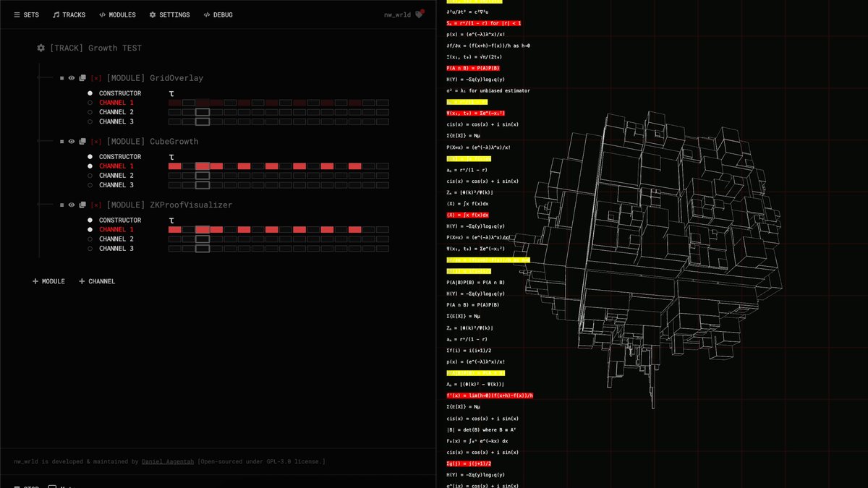Toggle first step cell of CubeGrowth CHANNEL 1

[x=175, y=166]
